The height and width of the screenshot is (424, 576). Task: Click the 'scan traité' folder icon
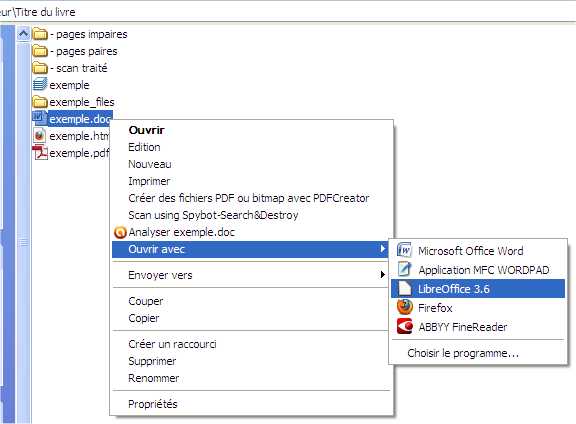click(x=40, y=68)
